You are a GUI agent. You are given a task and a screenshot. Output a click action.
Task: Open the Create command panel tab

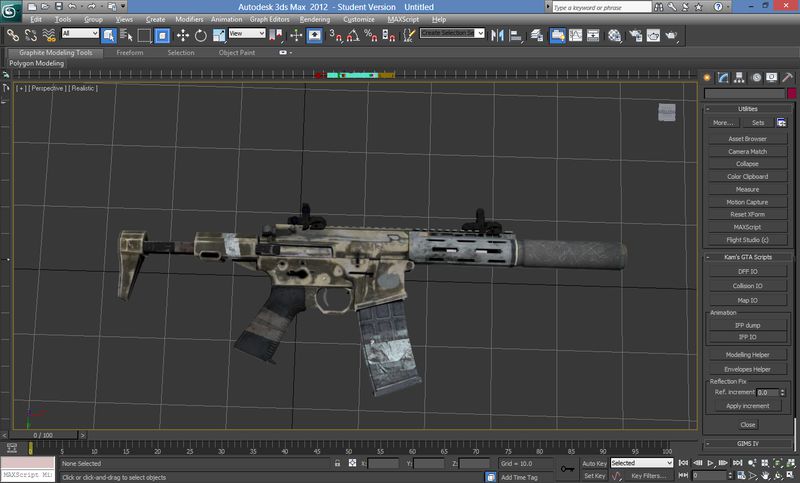pos(708,77)
